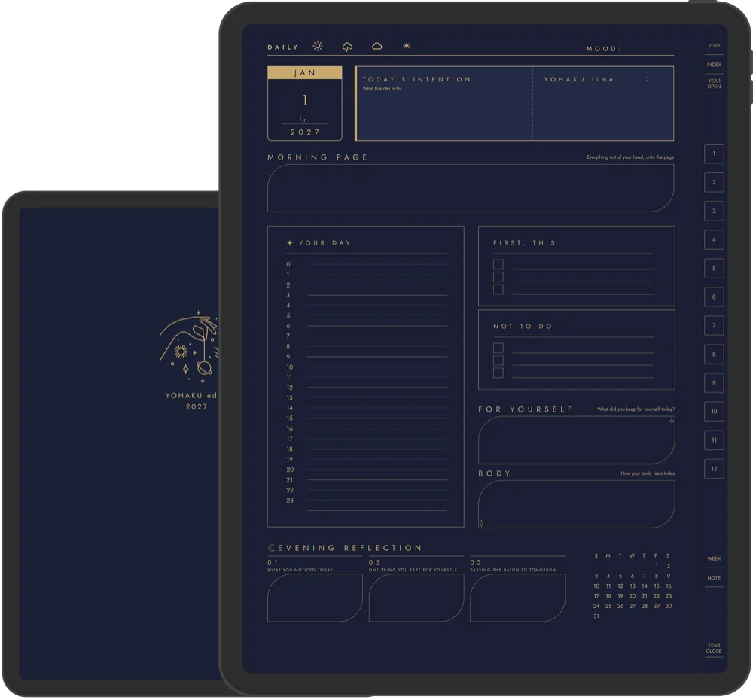Tap the JAN month header on date card
753x700 pixels.
pos(305,72)
